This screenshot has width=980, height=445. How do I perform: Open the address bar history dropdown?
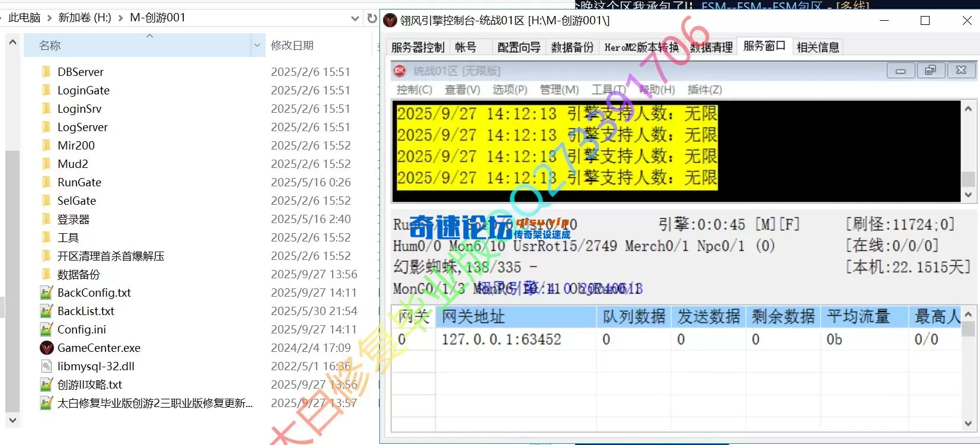[355, 18]
